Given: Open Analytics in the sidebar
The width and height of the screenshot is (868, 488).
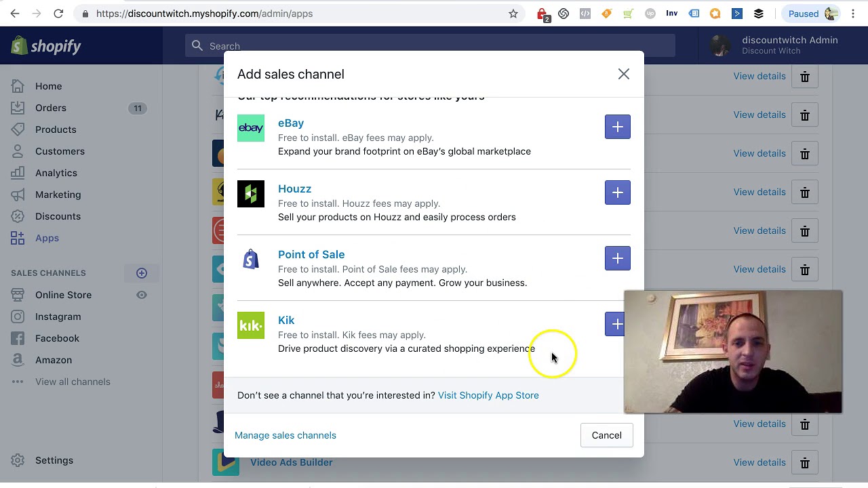Looking at the screenshot, I should (x=56, y=173).
